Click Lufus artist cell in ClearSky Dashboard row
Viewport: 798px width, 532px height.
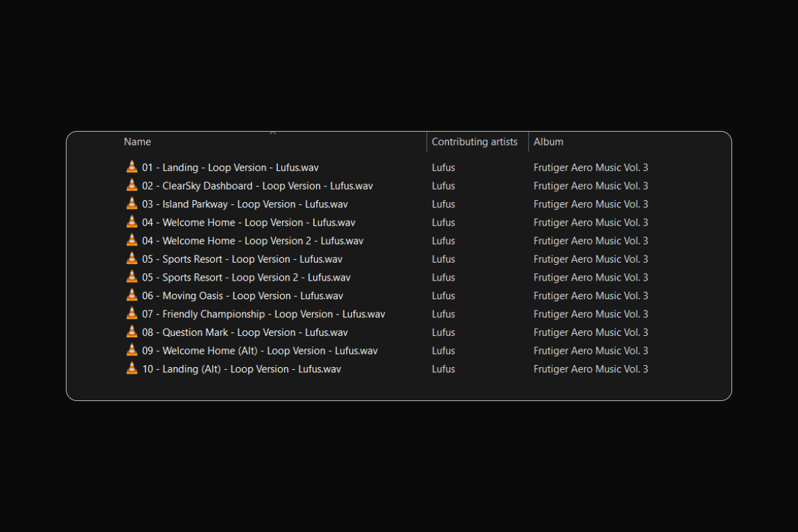pyautogui.click(x=444, y=186)
